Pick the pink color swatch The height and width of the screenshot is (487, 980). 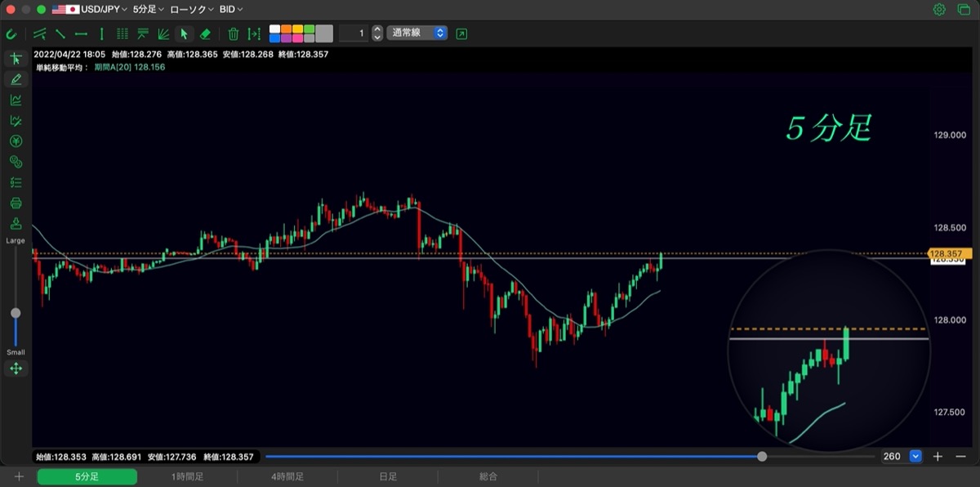(297, 38)
